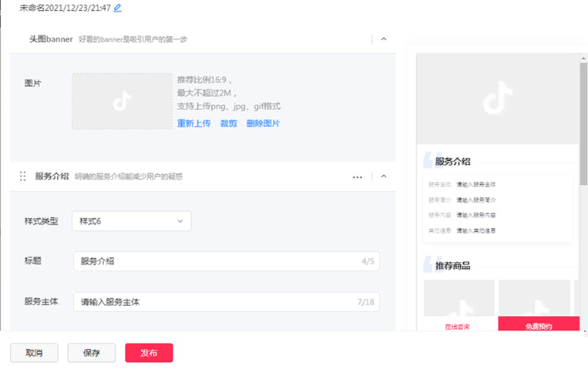Collapse the 服务介绍 section

[x=384, y=176]
